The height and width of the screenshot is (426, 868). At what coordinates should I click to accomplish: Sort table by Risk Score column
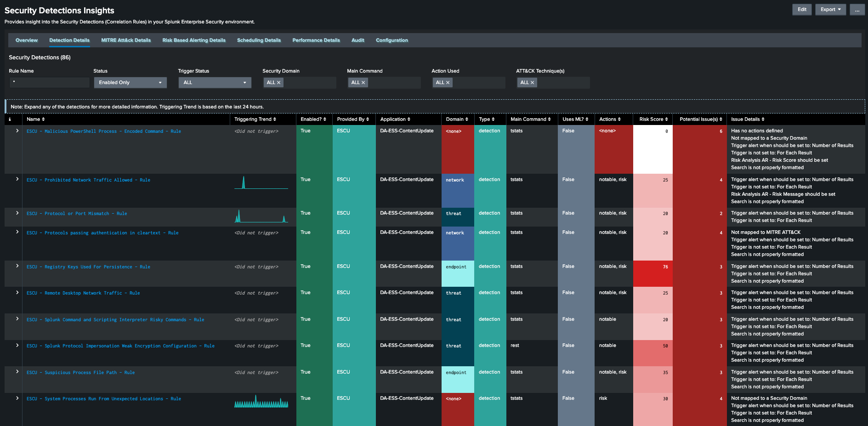point(653,119)
